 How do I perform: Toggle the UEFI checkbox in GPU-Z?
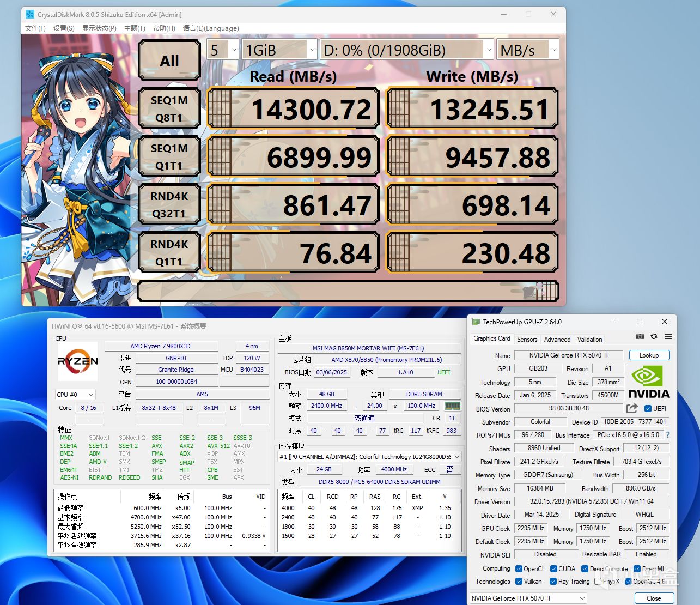pyautogui.click(x=648, y=409)
